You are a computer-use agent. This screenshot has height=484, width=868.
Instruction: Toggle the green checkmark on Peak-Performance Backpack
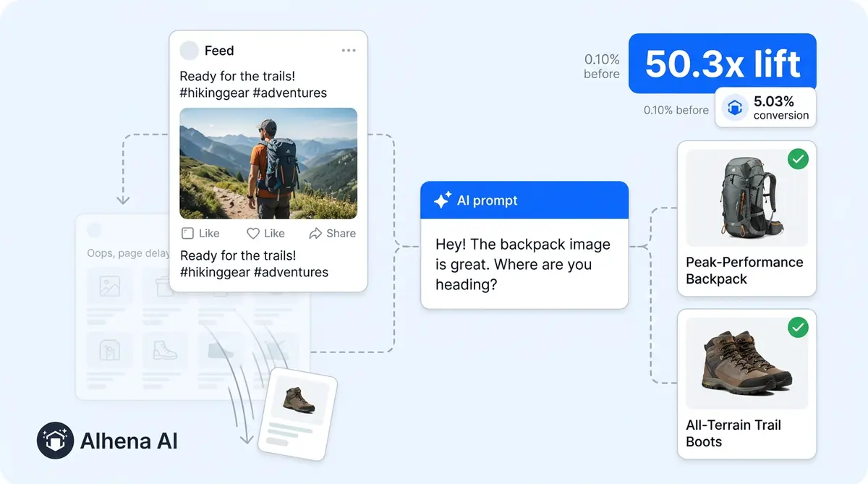tap(798, 159)
